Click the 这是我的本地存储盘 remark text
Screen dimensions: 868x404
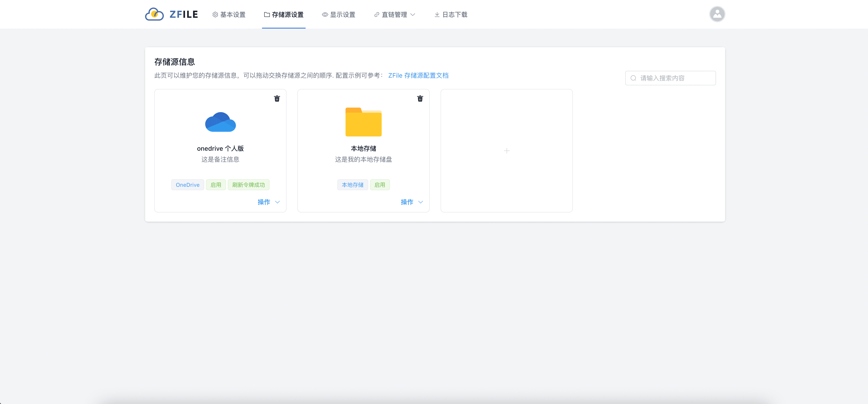pyautogui.click(x=363, y=160)
